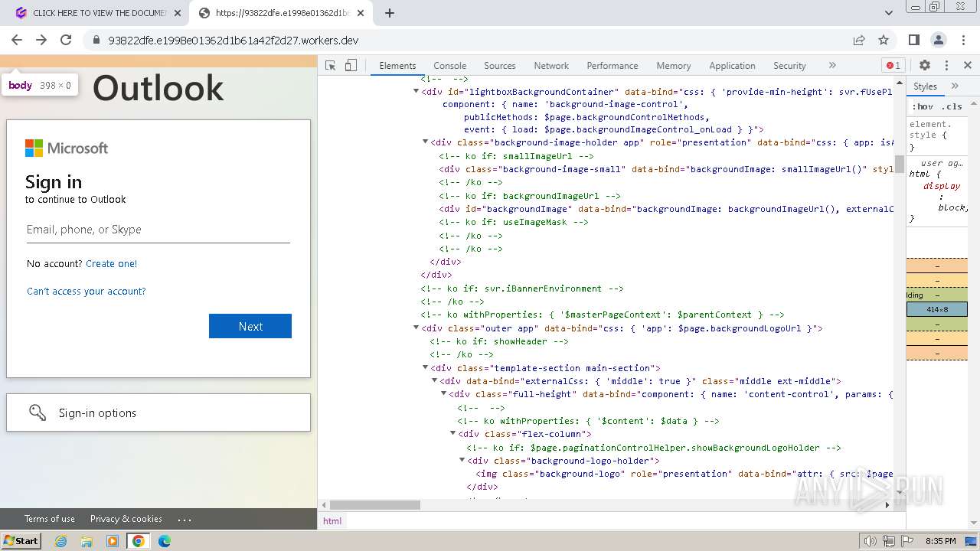980x551 pixels.
Task: Open the Windows Start menu
Action: pyautogui.click(x=21, y=541)
